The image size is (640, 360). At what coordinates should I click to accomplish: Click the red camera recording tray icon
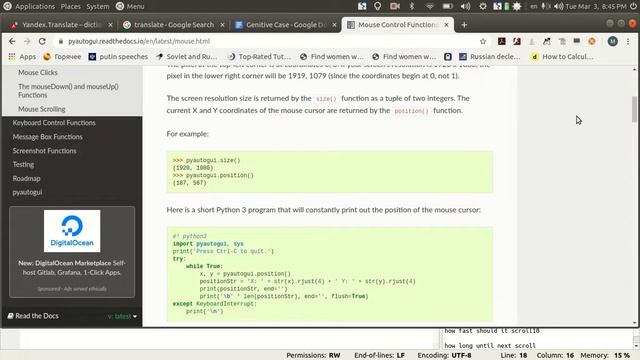(395, 6)
